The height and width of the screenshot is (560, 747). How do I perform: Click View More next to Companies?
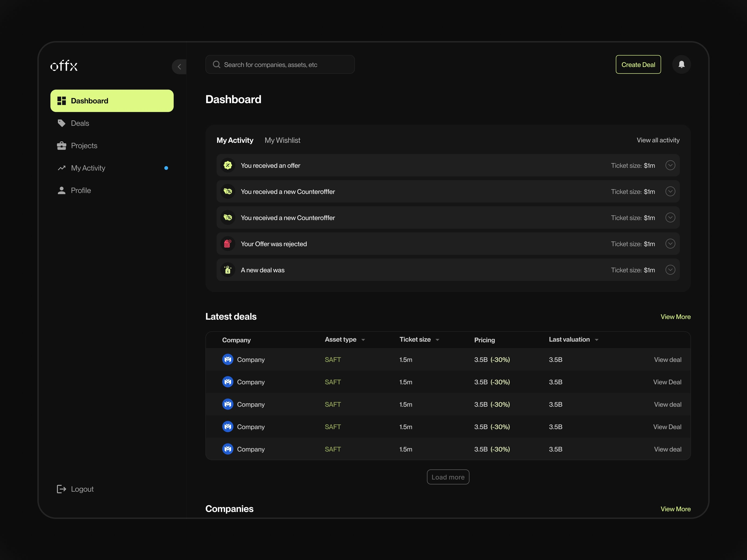click(675, 509)
